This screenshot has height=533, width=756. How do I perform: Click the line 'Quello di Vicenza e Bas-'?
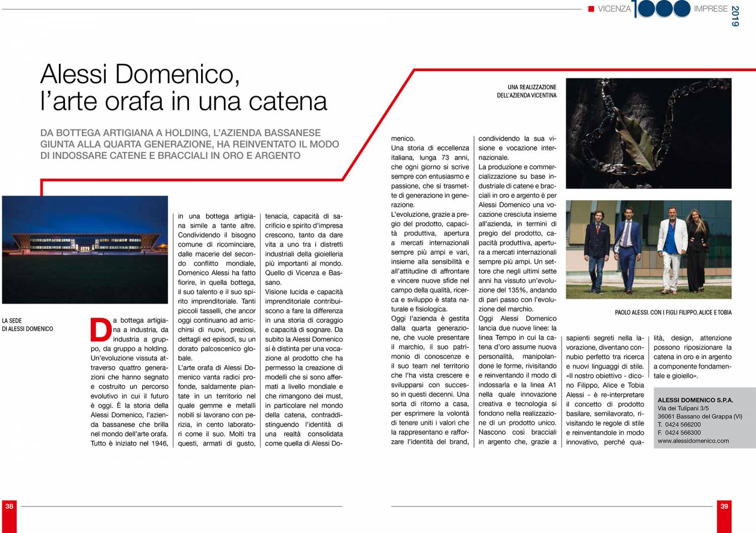point(304,273)
